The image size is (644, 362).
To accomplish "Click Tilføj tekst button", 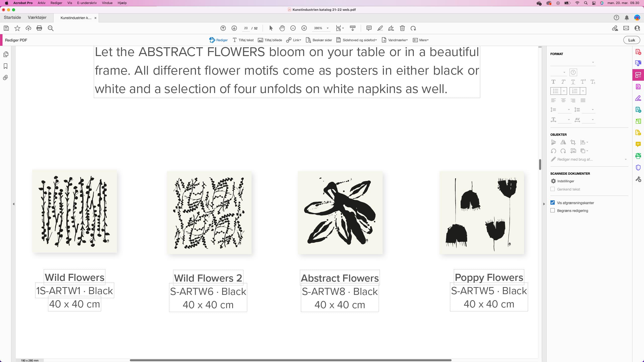I will [243, 40].
